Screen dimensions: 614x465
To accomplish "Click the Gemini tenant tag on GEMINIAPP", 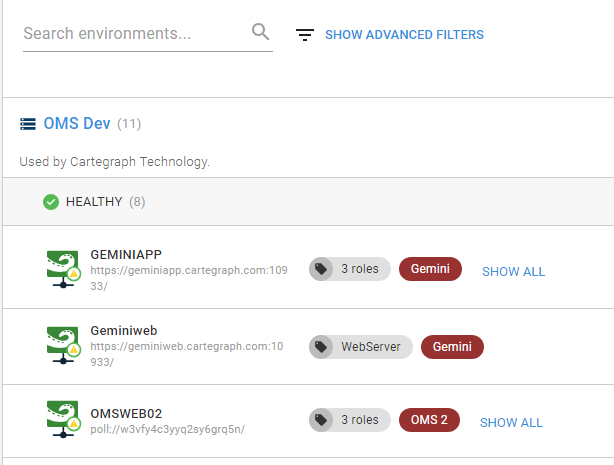I will [x=430, y=269].
